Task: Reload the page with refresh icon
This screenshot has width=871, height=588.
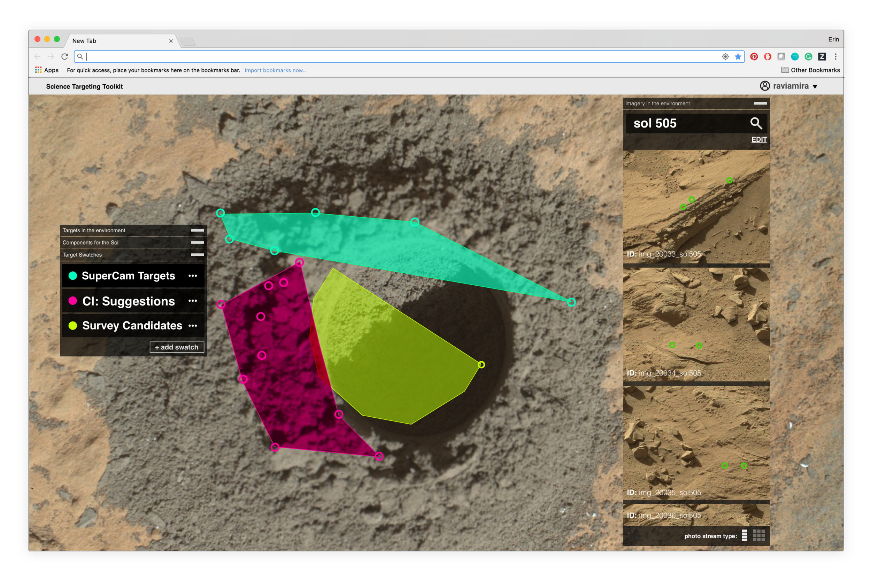Action: point(64,56)
